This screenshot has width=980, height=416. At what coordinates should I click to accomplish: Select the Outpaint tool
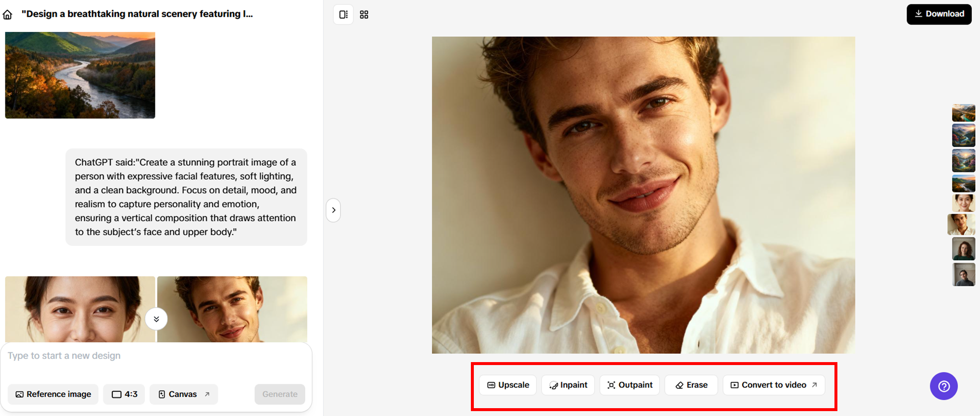pyautogui.click(x=630, y=385)
